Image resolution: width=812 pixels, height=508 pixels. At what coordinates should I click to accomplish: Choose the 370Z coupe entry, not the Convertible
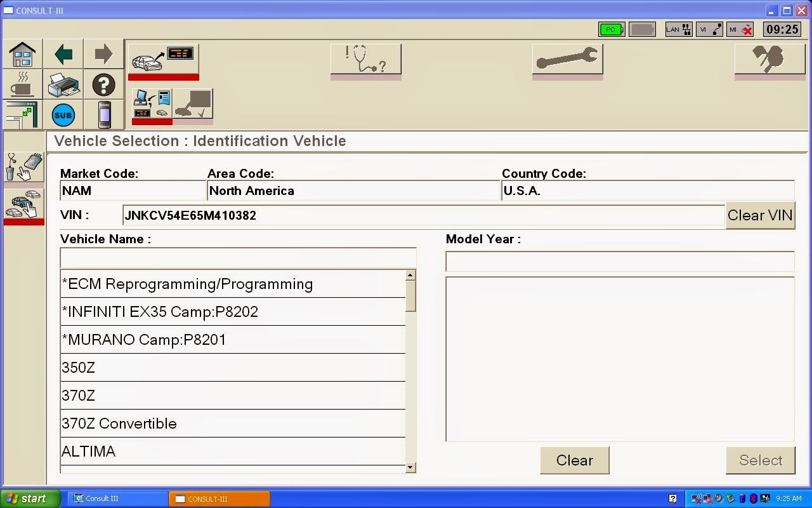click(233, 396)
